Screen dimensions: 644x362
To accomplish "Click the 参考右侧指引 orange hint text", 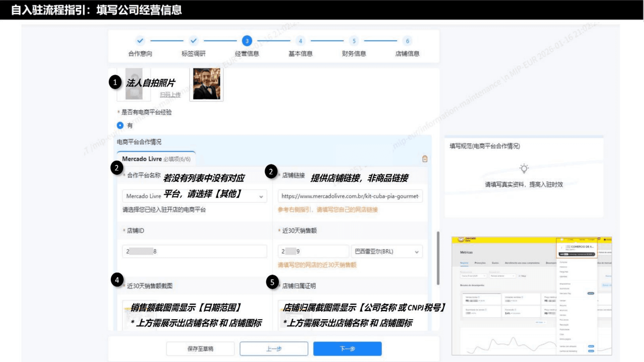I will coord(328,209).
